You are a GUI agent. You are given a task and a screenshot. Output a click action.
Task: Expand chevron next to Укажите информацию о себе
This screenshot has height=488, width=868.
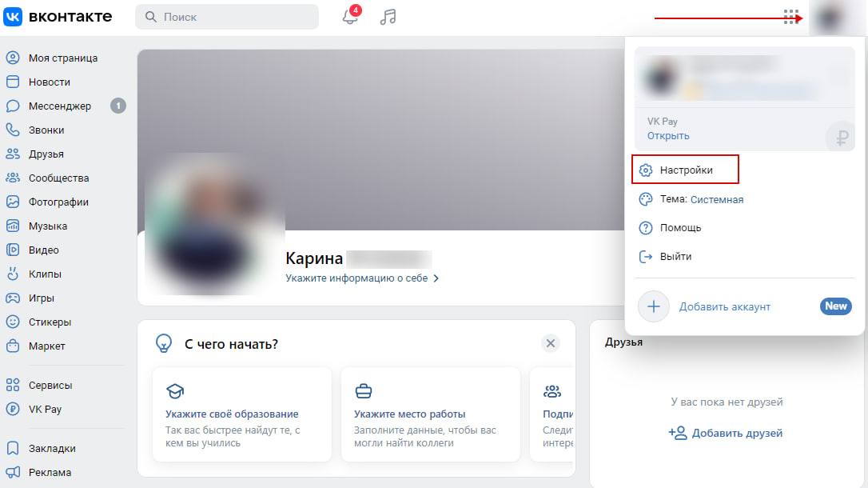[x=436, y=278]
